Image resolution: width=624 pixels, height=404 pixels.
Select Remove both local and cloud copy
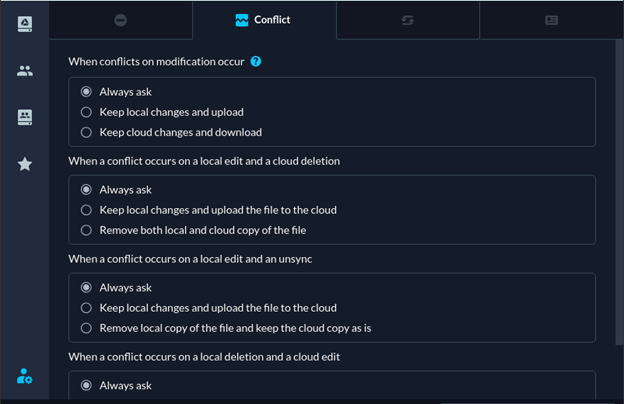[x=193, y=230]
